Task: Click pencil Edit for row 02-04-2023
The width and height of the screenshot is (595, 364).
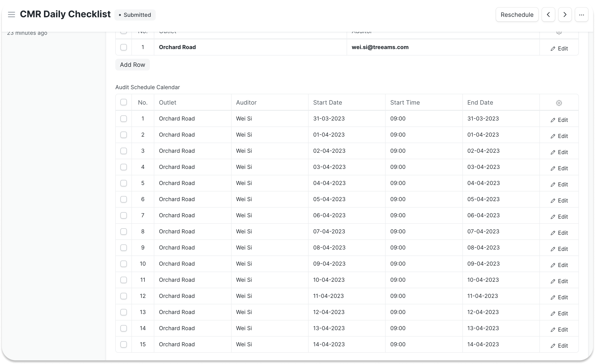Action: 559,152
